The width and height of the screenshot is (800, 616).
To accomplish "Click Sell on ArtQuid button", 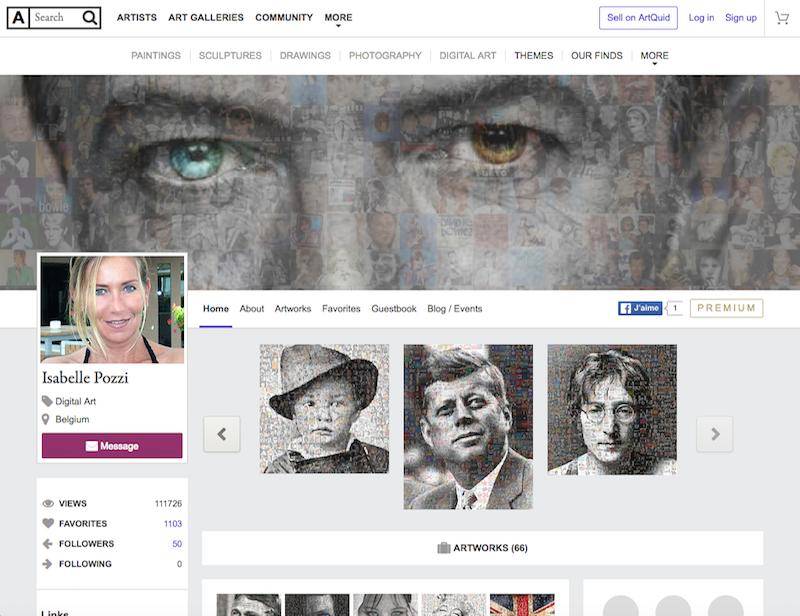I will coord(638,18).
